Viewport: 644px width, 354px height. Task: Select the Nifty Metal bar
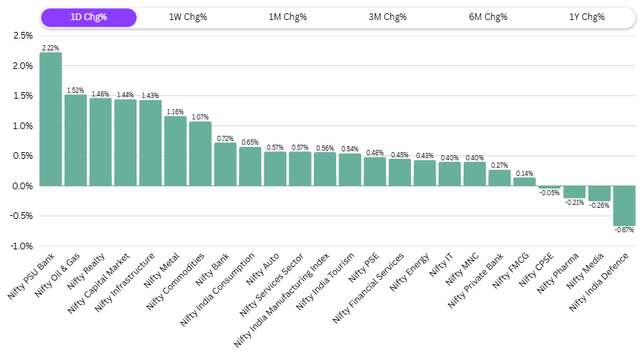click(x=175, y=151)
